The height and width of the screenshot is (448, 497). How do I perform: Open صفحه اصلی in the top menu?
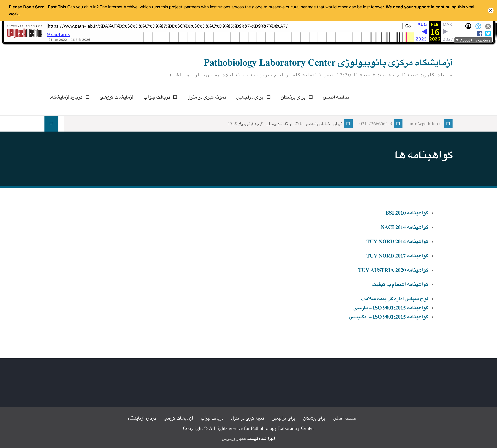coord(336,97)
